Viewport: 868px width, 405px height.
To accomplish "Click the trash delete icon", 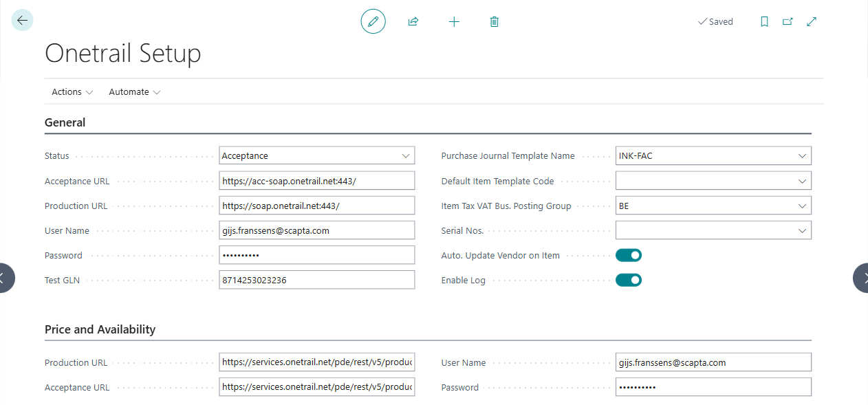I will (494, 22).
